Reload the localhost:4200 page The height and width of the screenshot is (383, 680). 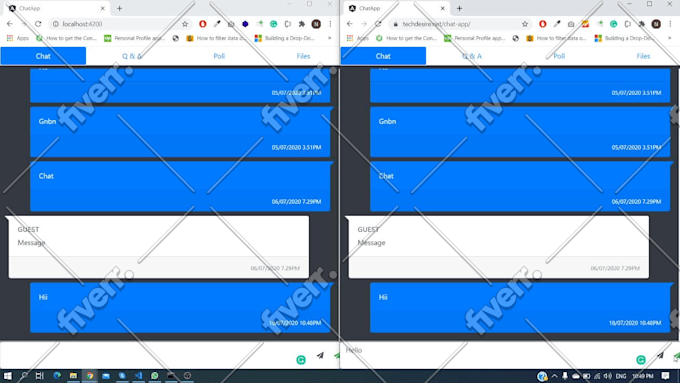click(x=38, y=24)
